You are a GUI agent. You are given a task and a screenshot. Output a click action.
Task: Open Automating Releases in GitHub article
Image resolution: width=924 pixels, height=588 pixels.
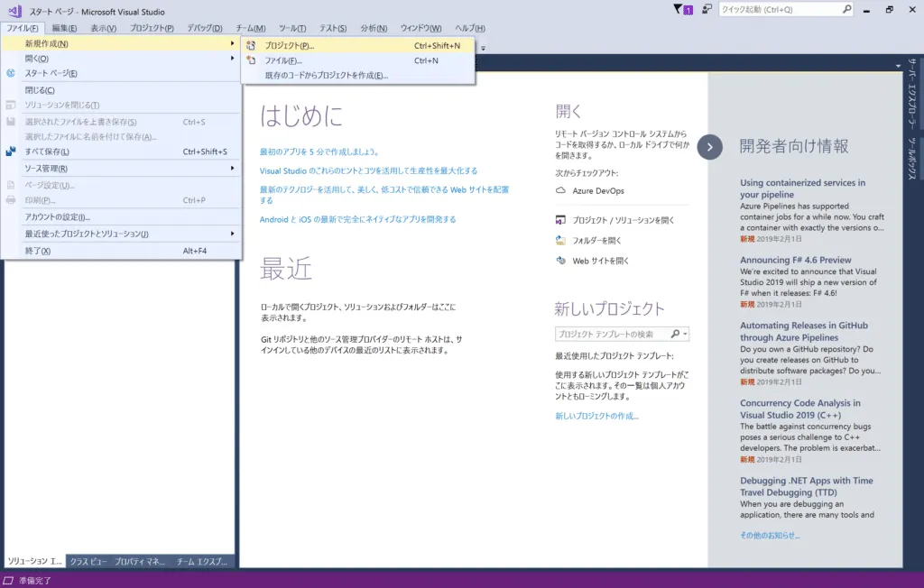[x=804, y=331]
